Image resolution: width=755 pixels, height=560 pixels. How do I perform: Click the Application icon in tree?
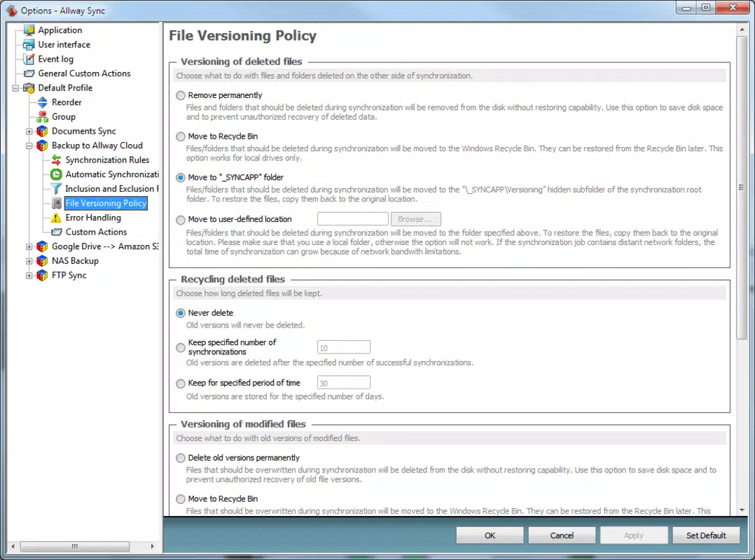click(x=29, y=30)
